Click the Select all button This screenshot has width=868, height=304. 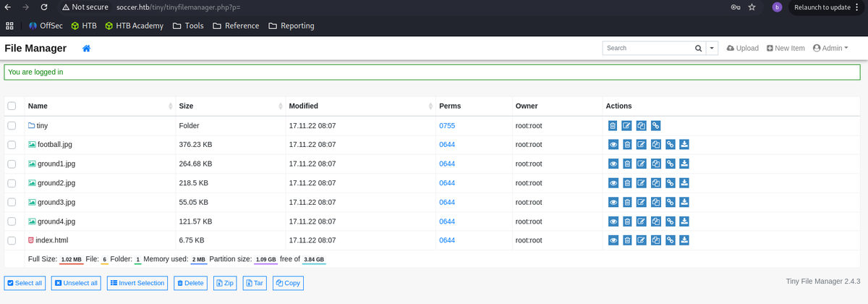(25, 283)
